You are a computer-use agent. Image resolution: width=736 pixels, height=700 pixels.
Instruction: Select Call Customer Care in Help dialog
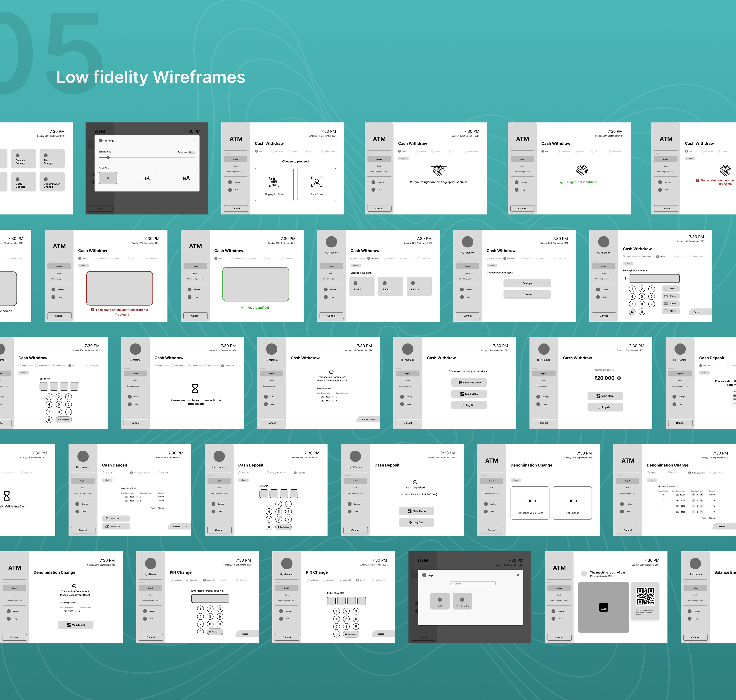(x=462, y=601)
